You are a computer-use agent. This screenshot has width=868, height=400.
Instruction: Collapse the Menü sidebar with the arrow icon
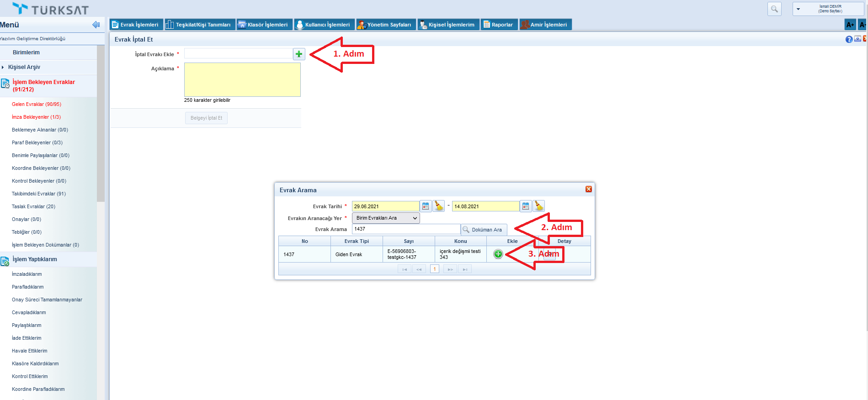click(x=96, y=25)
